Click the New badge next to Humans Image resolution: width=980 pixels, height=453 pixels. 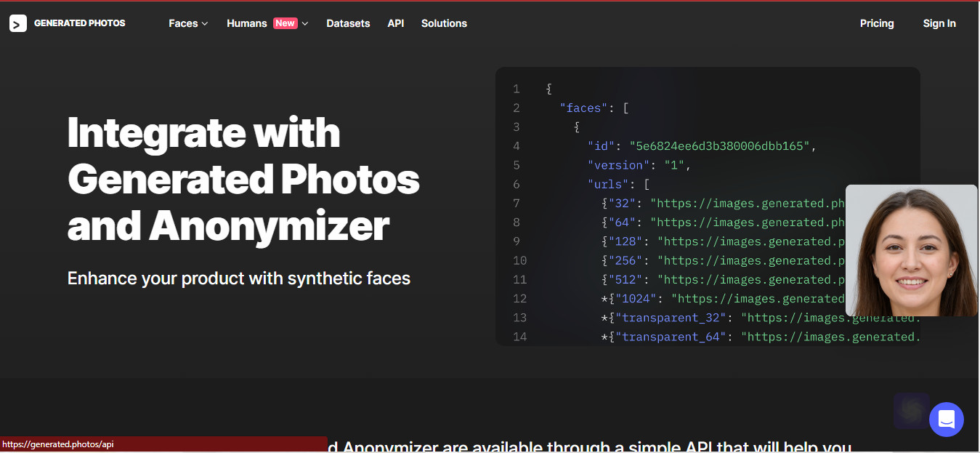click(285, 23)
